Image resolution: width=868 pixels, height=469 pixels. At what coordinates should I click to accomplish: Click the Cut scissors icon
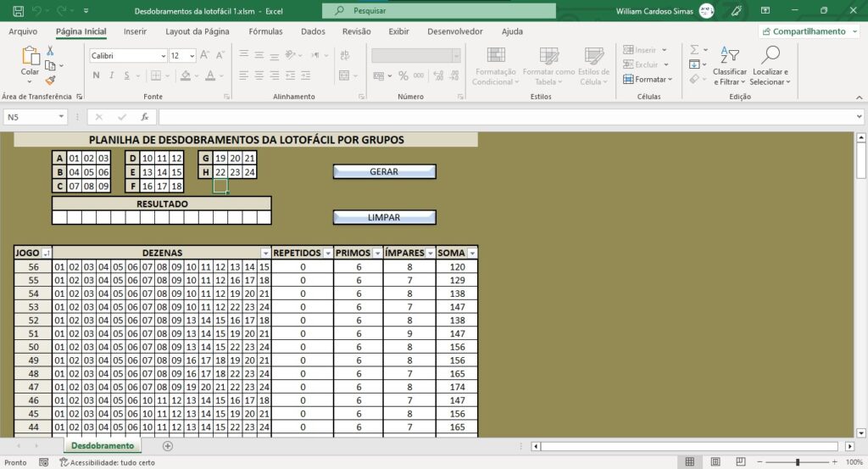50,50
